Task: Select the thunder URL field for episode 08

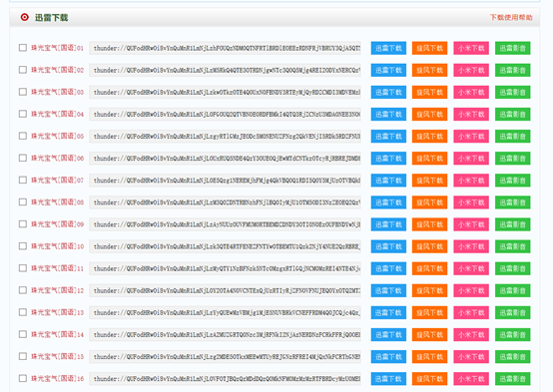Action: coord(225,202)
